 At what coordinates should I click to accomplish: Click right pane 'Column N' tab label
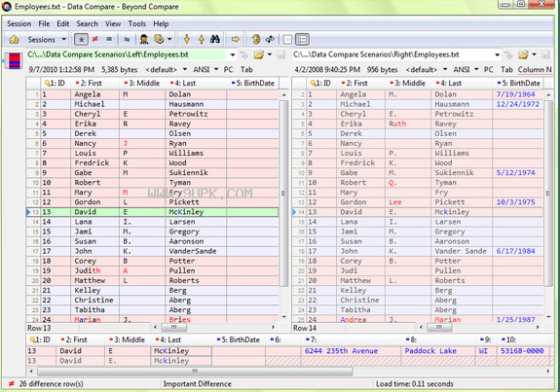(535, 70)
